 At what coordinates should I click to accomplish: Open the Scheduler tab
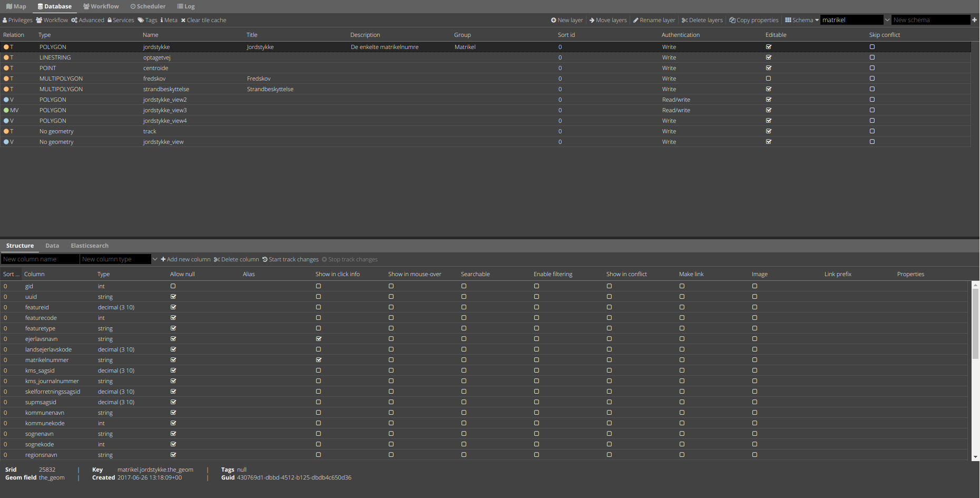(x=148, y=6)
